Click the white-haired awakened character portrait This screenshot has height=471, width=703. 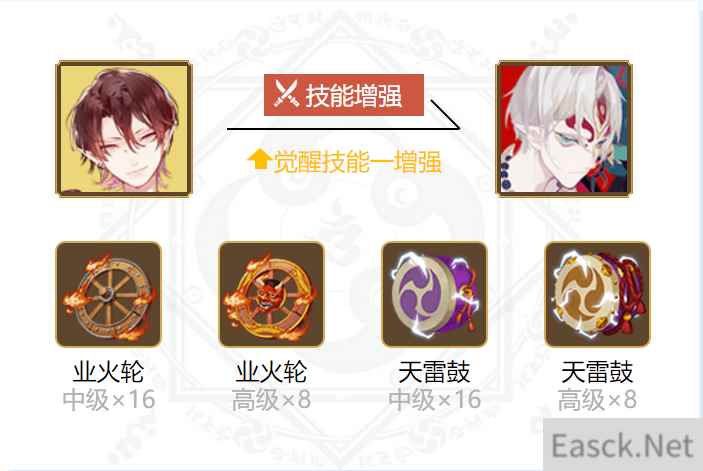pyautogui.click(x=564, y=129)
